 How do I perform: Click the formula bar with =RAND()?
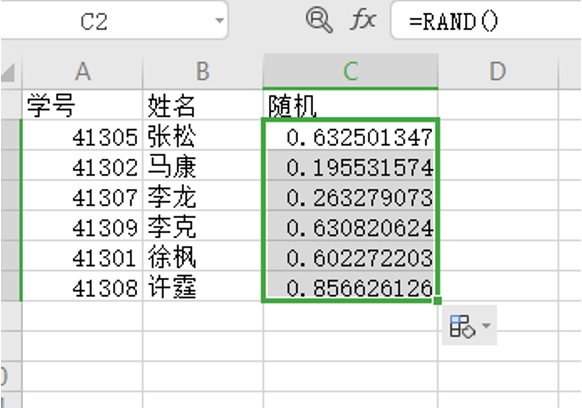coord(486,21)
